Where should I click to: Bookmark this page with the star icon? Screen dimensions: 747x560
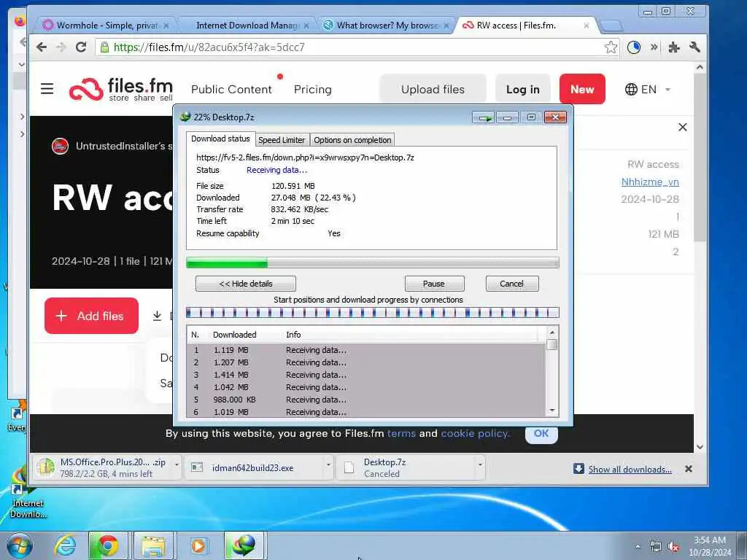click(x=611, y=47)
